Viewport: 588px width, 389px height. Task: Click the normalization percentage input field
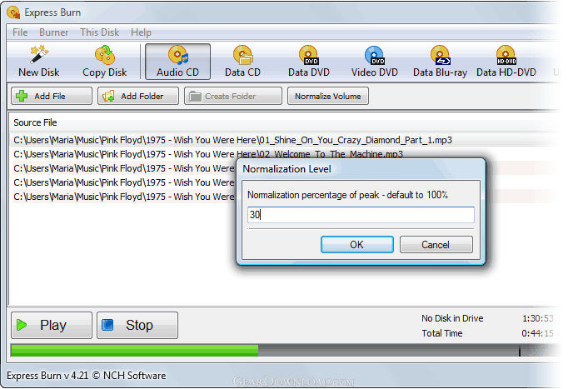tap(361, 215)
